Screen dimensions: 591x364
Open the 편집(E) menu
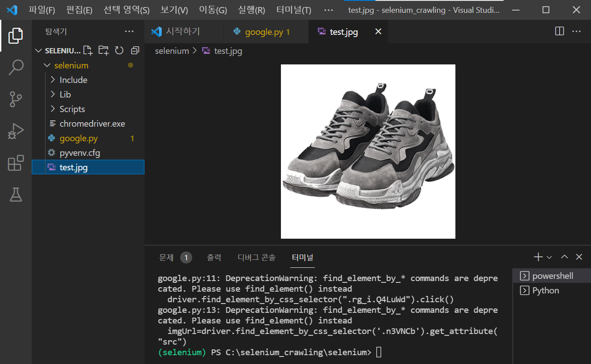pos(79,10)
